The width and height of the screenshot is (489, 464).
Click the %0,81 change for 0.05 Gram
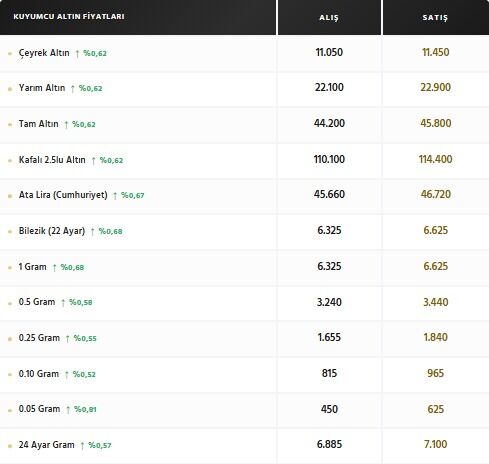coord(85,409)
